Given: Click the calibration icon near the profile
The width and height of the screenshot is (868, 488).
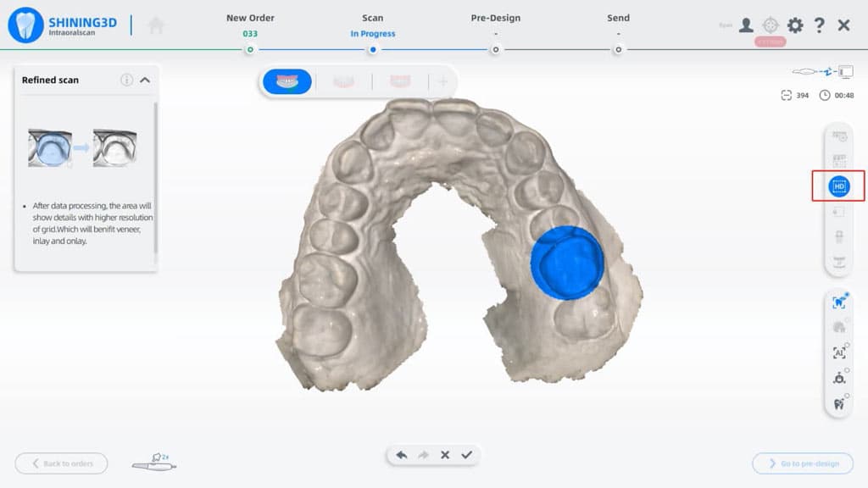Looking at the screenshot, I should pos(770,25).
